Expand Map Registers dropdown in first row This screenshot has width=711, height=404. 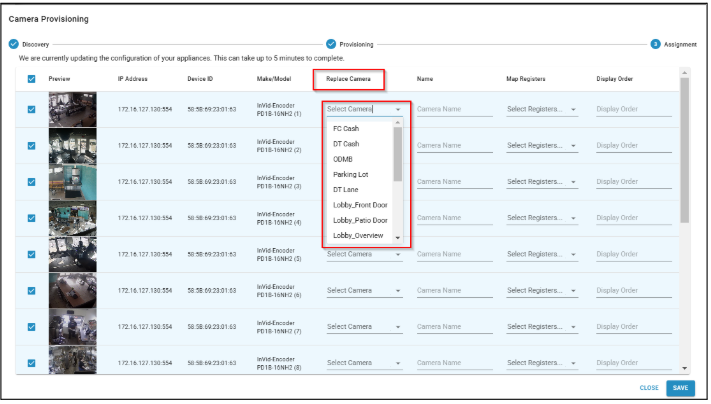point(541,109)
